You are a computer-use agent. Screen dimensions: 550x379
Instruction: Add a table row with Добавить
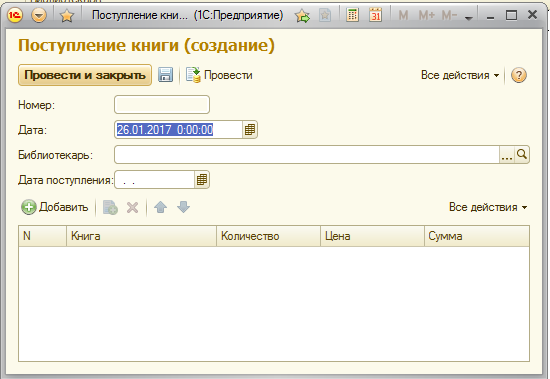click(55, 207)
